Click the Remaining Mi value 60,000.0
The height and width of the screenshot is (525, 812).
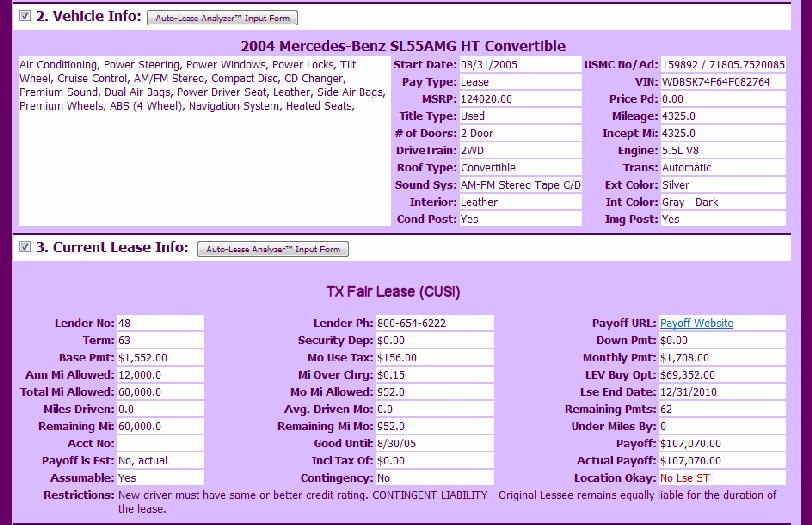tap(160, 426)
